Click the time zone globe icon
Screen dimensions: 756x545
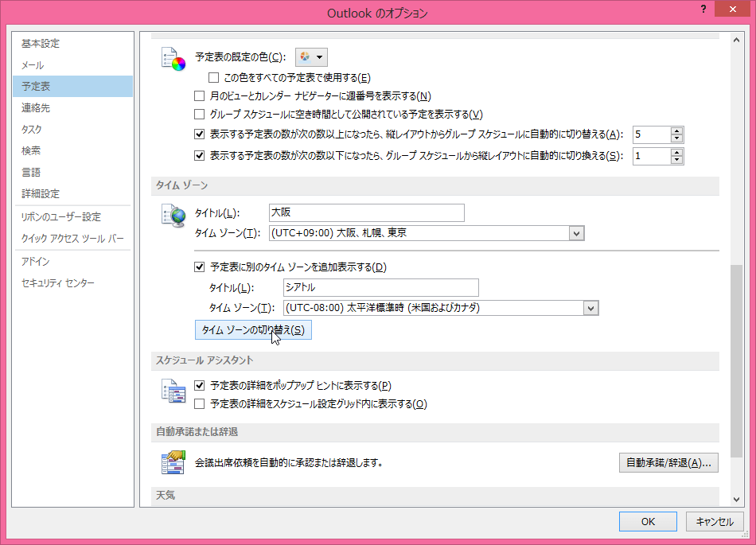click(x=173, y=216)
